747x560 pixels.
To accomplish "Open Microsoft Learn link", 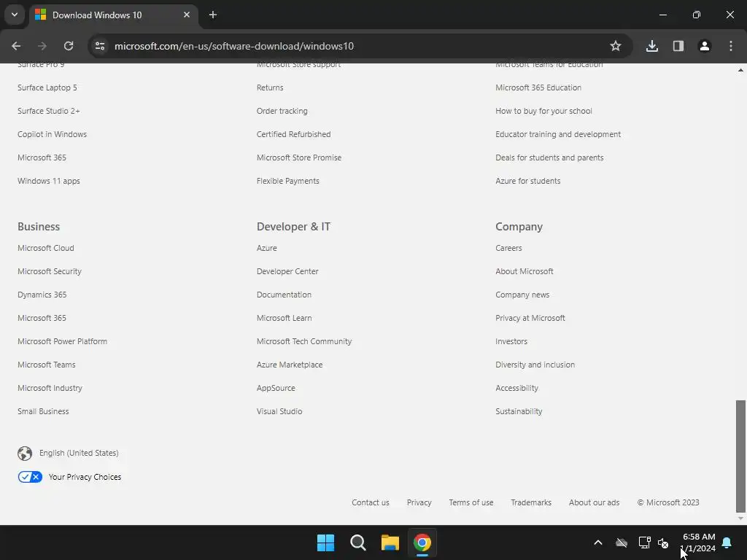I will tap(284, 318).
